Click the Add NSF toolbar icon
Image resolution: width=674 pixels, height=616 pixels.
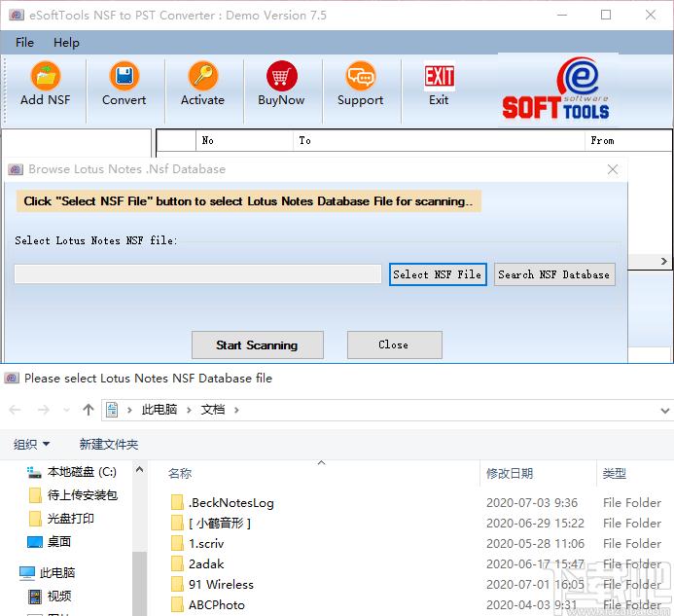click(46, 76)
